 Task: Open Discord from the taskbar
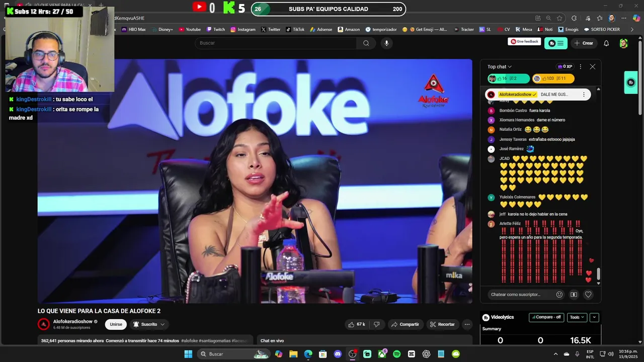(338, 354)
